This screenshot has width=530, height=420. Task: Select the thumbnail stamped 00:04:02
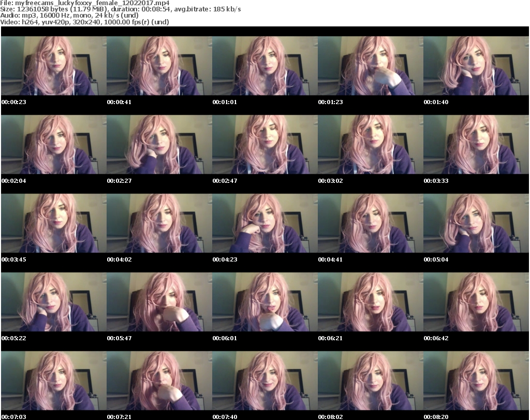(159, 224)
